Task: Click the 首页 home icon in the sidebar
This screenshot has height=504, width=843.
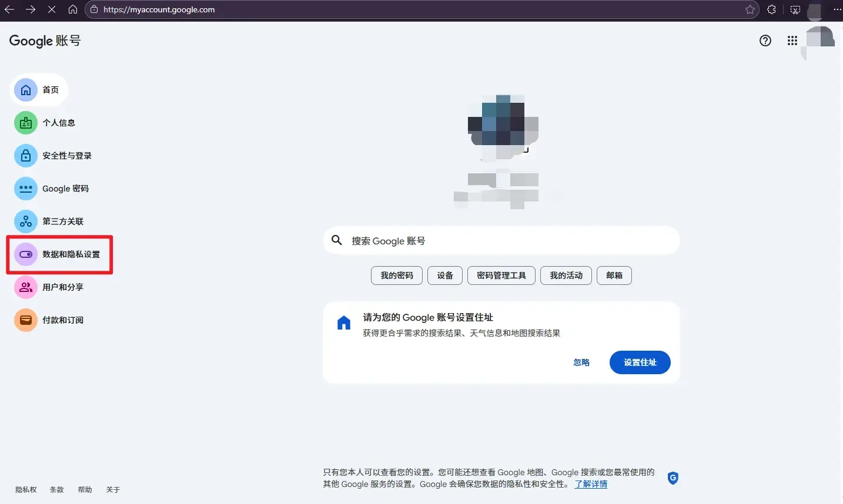Action: click(x=26, y=90)
